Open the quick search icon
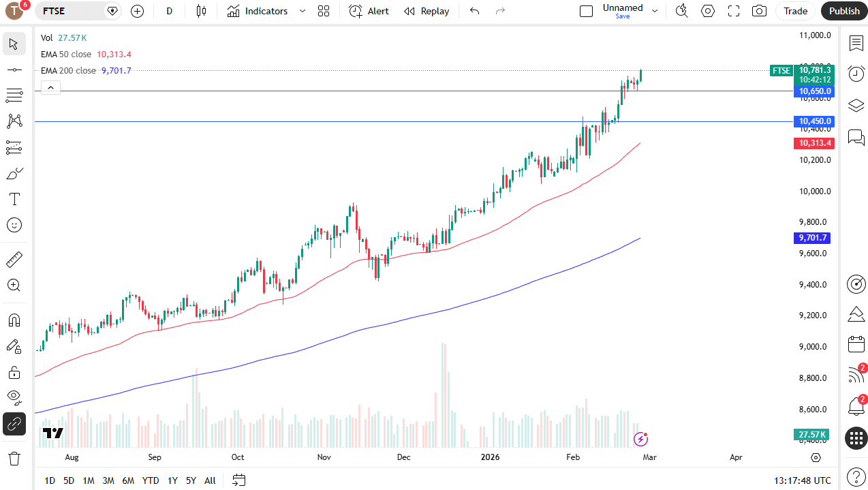 click(681, 11)
